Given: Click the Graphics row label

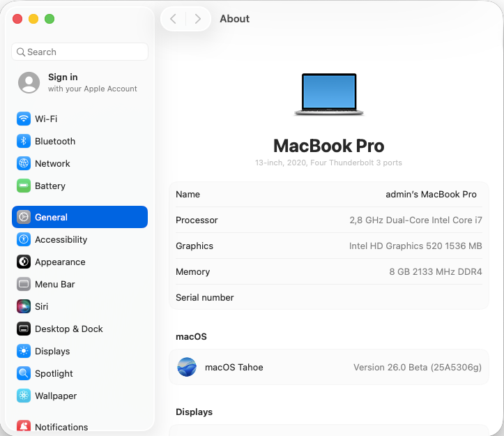Looking at the screenshot, I should point(194,246).
